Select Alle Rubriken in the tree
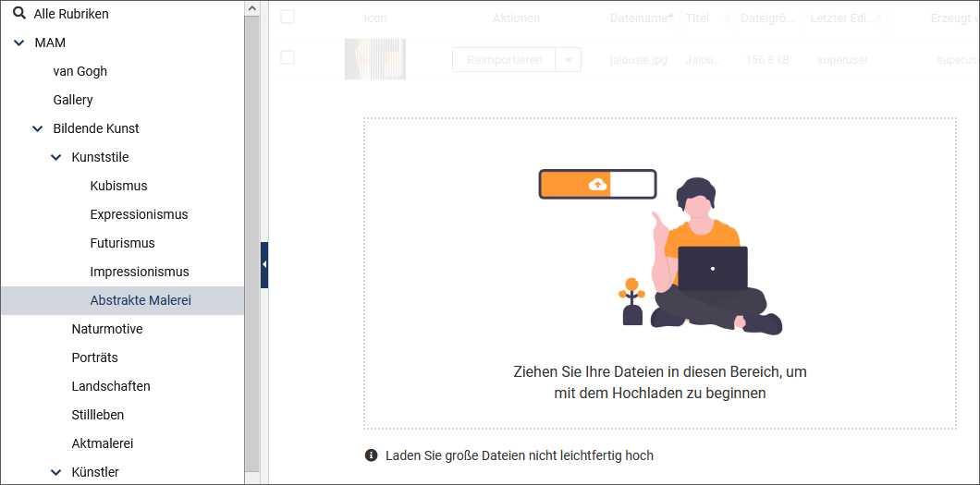Image resolution: width=980 pixels, height=485 pixels. [x=71, y=14]
